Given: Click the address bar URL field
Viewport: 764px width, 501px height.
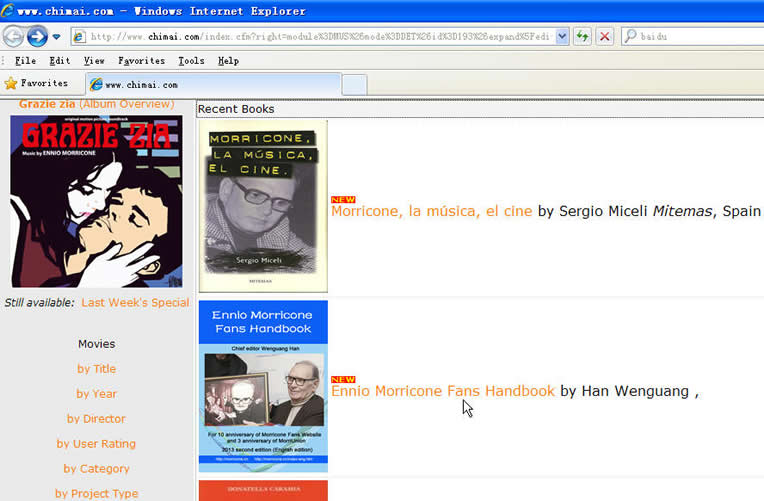Looking at the screenshot, I should 320,37.
